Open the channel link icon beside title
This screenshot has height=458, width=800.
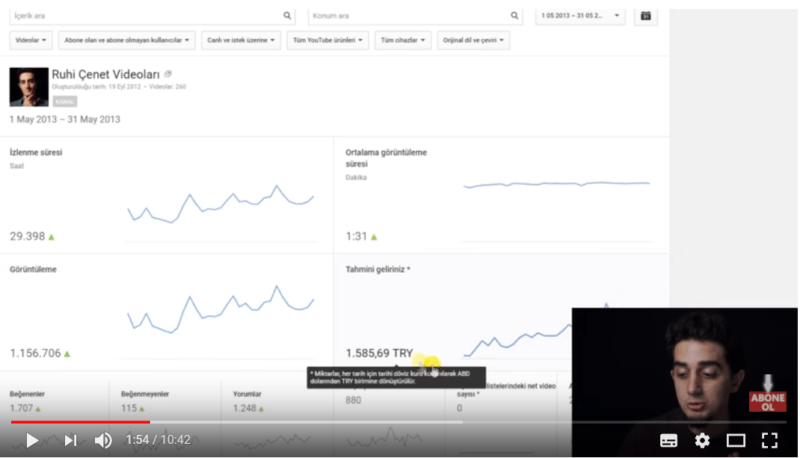tap(168, 74)
